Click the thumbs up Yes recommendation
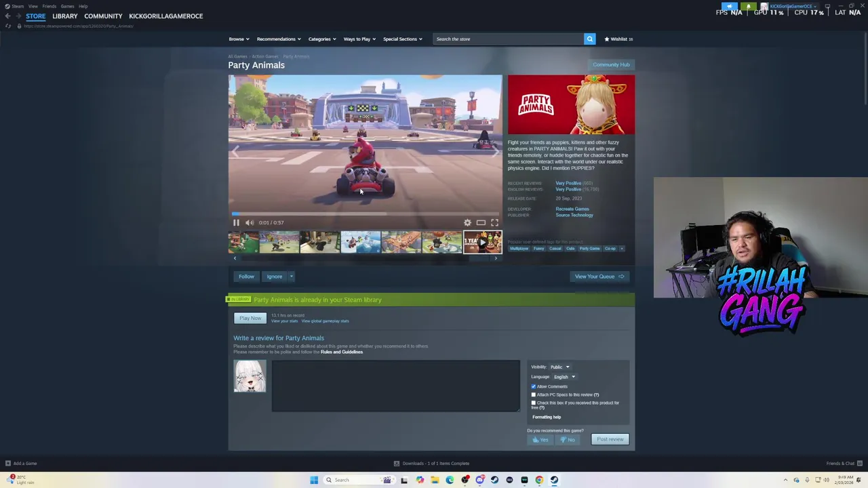 click(540, 440)
